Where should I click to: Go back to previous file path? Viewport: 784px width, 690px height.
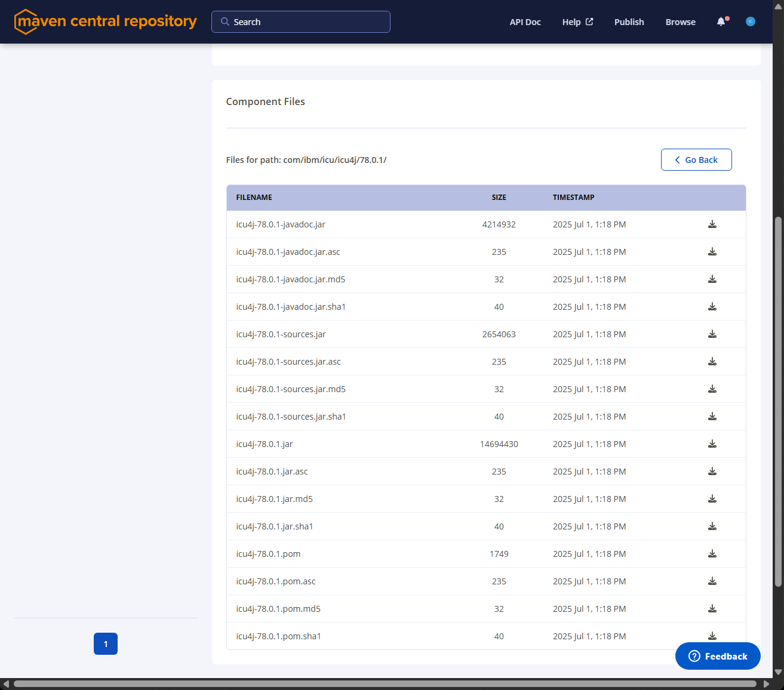696,160
